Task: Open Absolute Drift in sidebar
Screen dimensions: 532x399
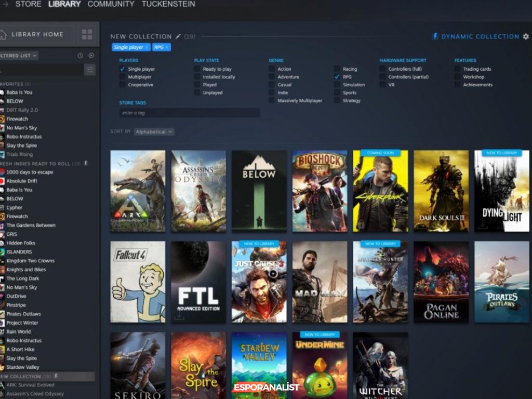Action: (22, 181)
